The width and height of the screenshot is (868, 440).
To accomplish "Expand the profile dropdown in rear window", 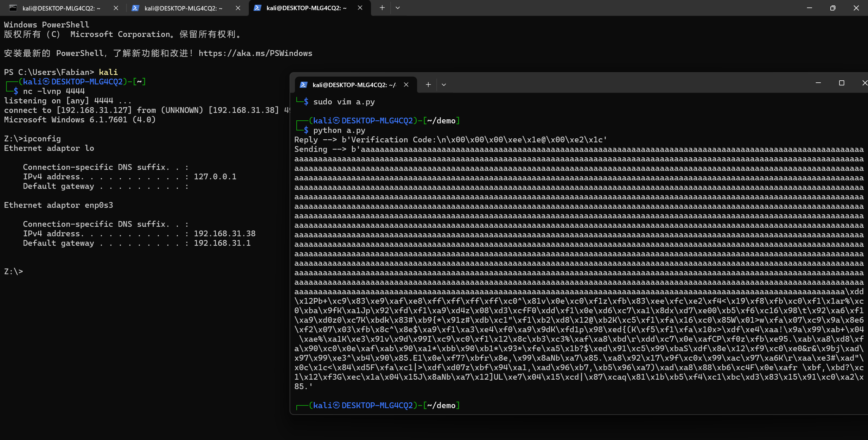I will tap(398, 8).
